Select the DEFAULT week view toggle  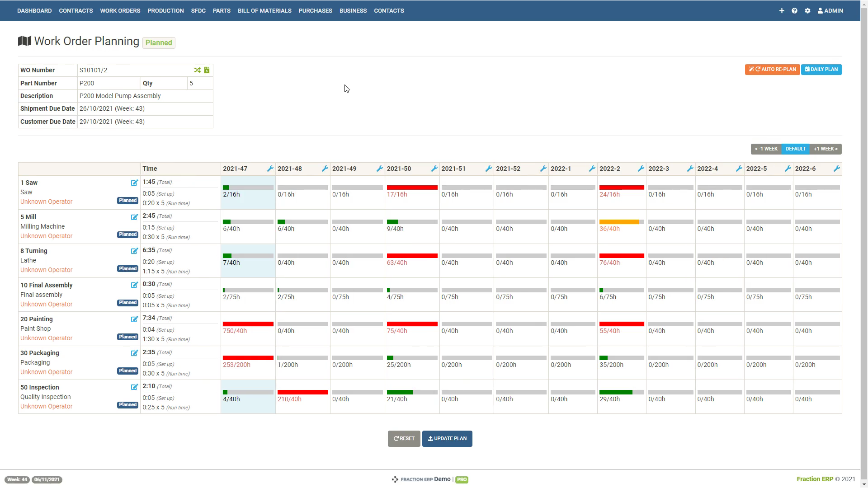[x=795, y=149]
